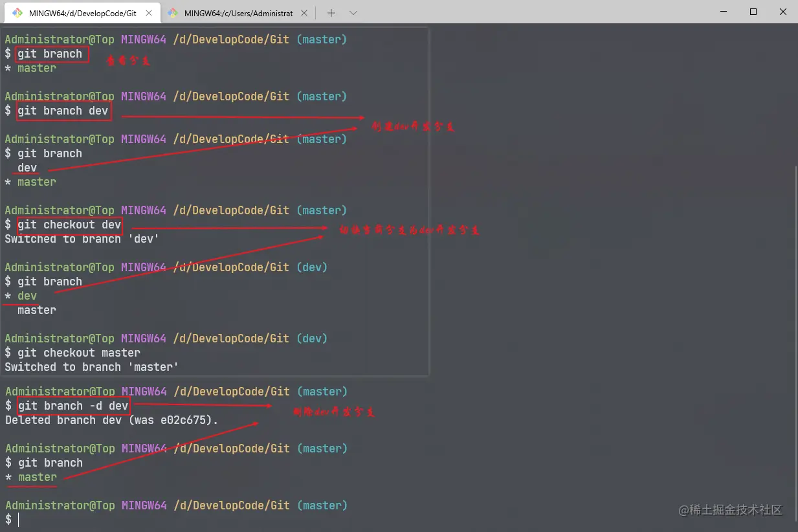This screenshot has height=532, width=798.
Task: Click the 'git branch -d dev' command text
Action: [73, 406]
